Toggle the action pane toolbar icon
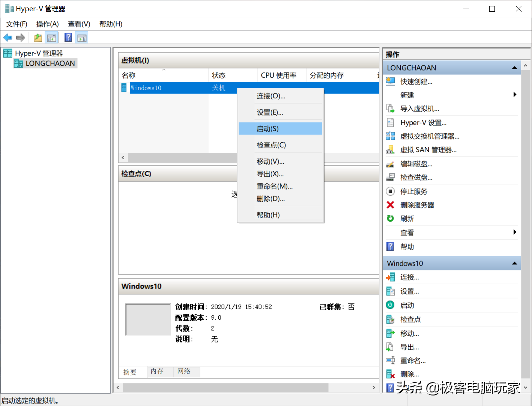The width and height of the screenshot is (532, 406). (82, 38)
